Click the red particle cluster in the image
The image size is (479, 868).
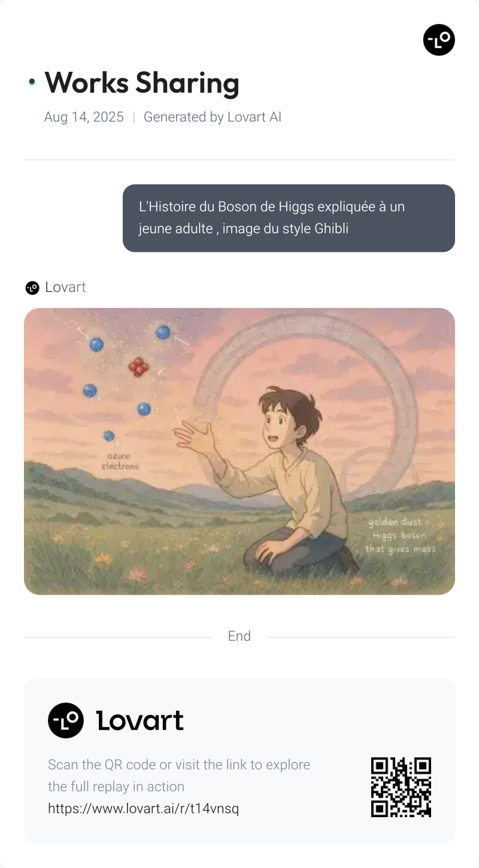pyautogui.click(x=138, y=367)
